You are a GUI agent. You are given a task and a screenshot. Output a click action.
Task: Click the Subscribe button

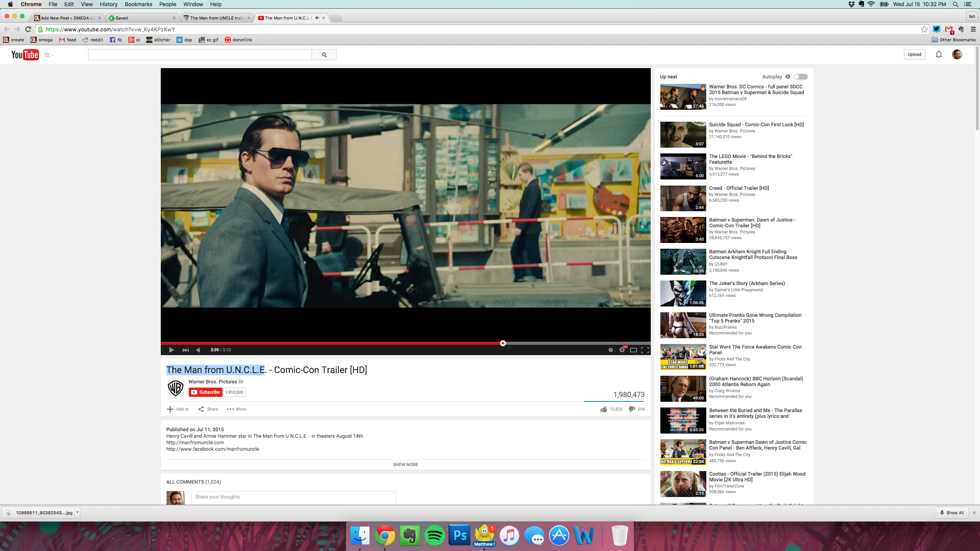[206, 392]
